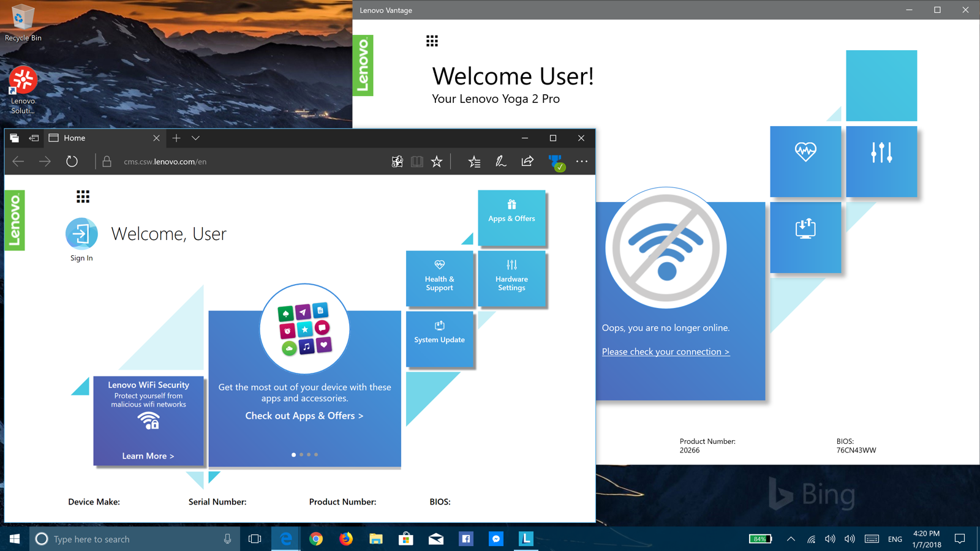Open System Update tile in Lenovo Vantage window
980x551 pixels.
[x=805, y=238]
